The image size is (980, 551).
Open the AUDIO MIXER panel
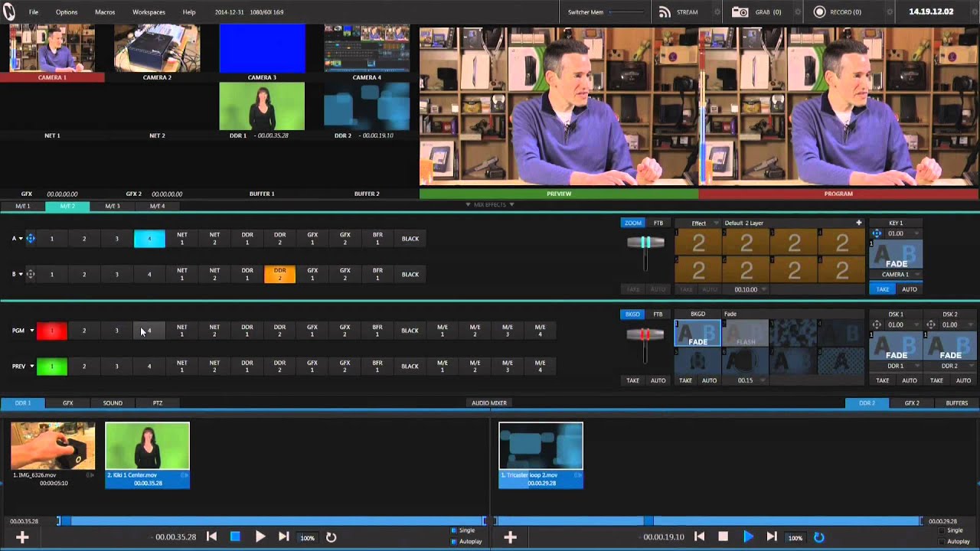point(489,403)
